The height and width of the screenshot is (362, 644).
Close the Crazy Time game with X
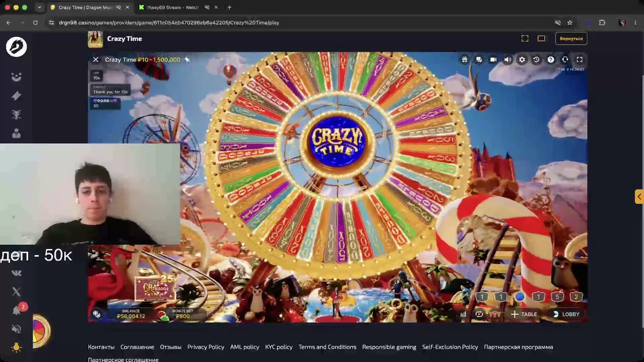96,60
